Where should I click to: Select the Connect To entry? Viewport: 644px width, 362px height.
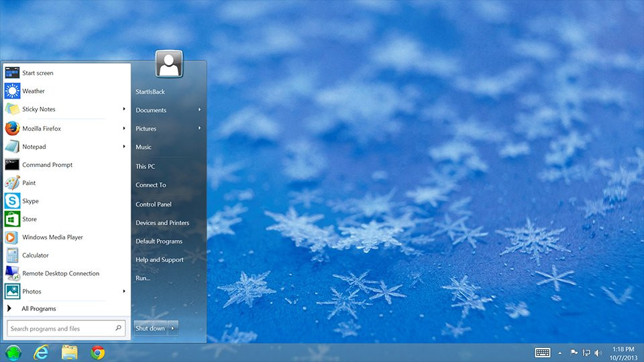coord(151,185)
